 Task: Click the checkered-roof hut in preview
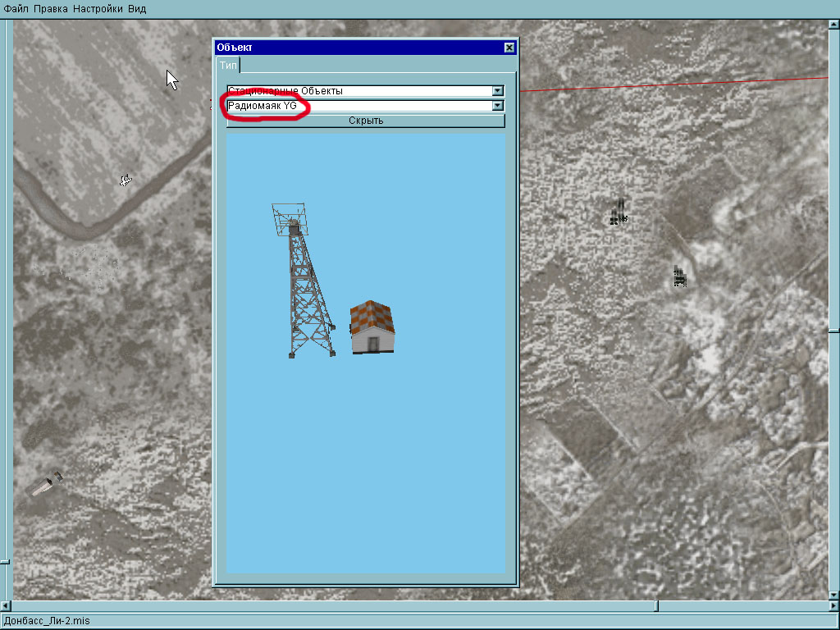[372, 326]
